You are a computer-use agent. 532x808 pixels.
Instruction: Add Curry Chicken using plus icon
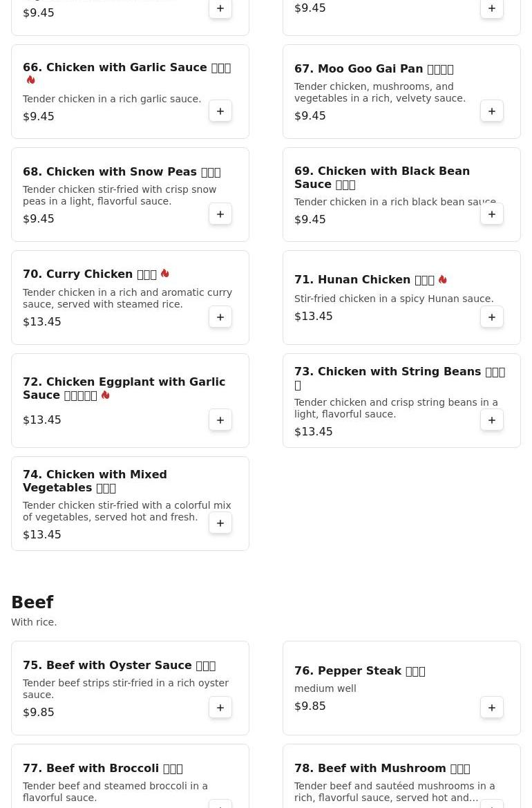point(220,317)
